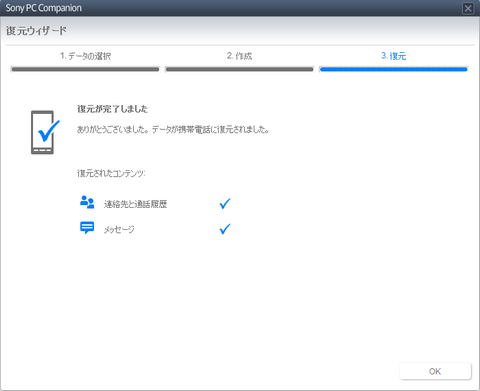Click the OK button

point(435,371)
